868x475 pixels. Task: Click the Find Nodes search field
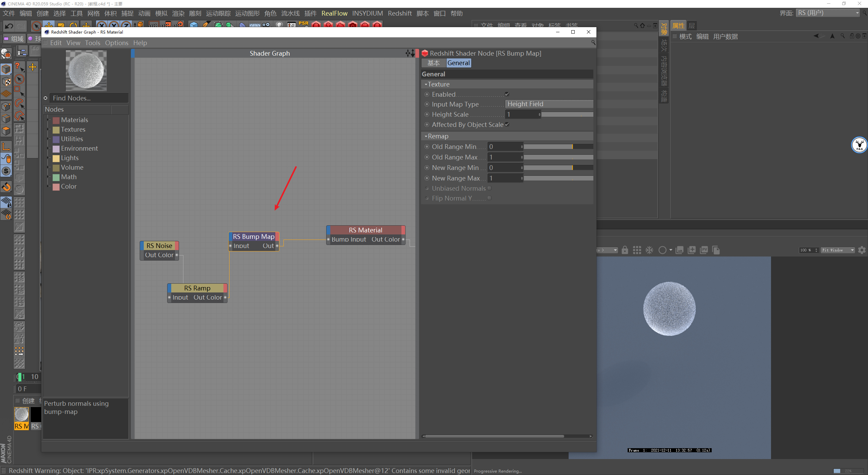[89, 98]
